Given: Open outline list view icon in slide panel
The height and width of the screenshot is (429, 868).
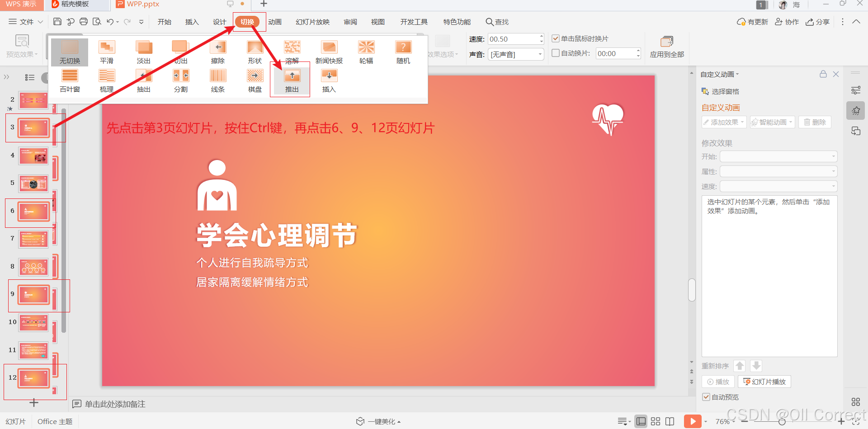Looking at the screenshot, I should [x=30, y=77].
